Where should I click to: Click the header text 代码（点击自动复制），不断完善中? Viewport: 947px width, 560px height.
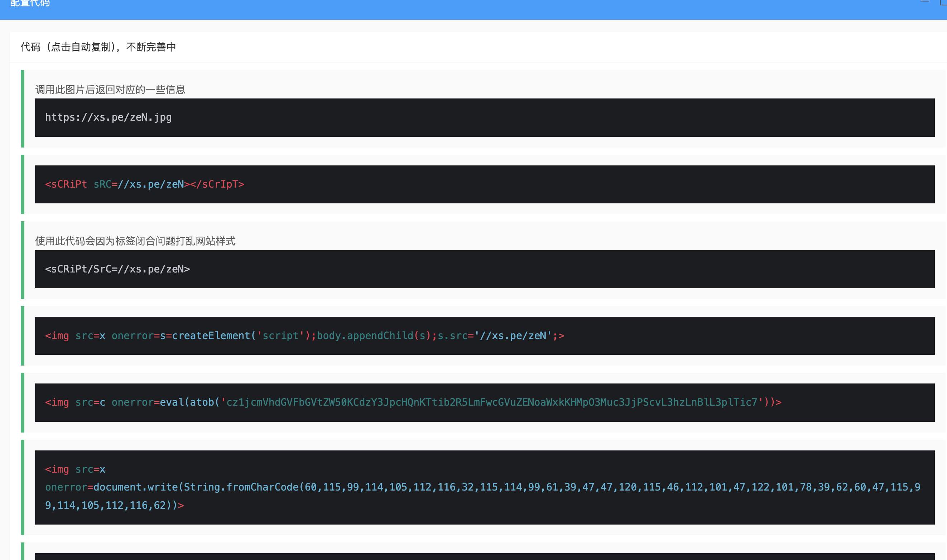98,47
